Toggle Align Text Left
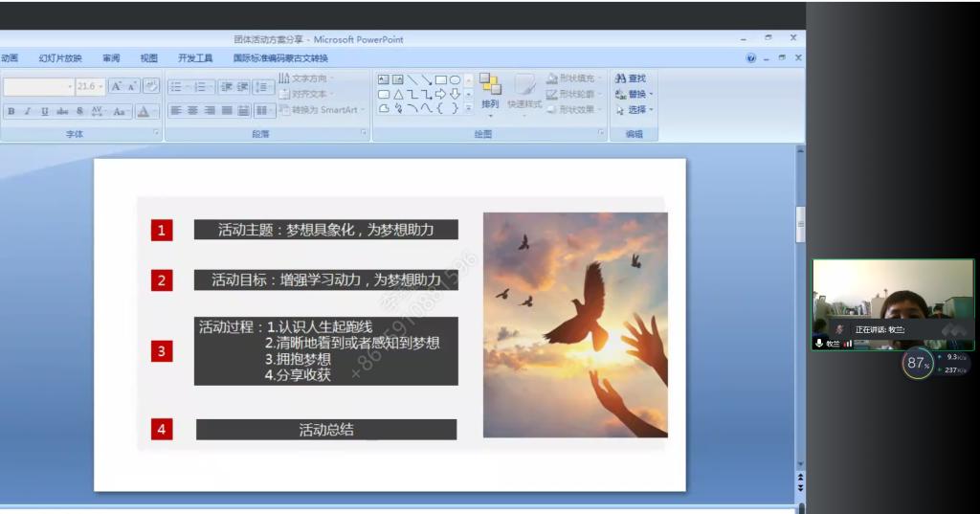This screenshot has height=514, width=980. [176, 111]
